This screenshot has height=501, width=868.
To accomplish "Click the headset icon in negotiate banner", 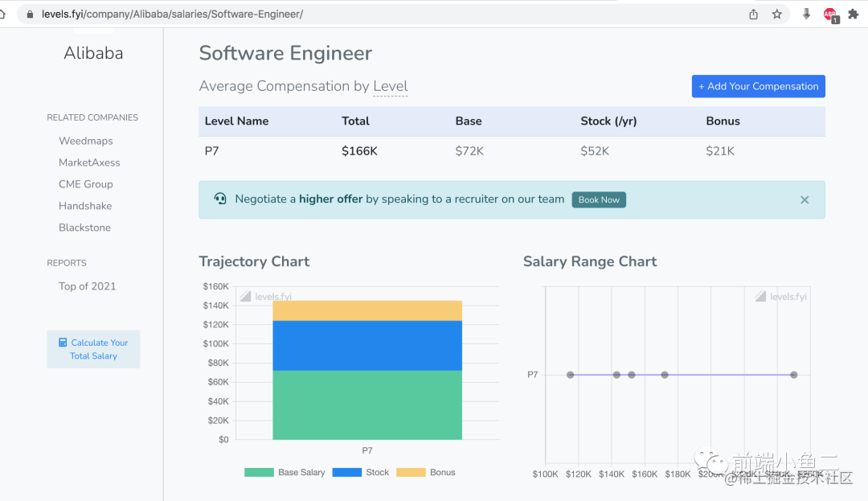I will (x=220, y=199).
